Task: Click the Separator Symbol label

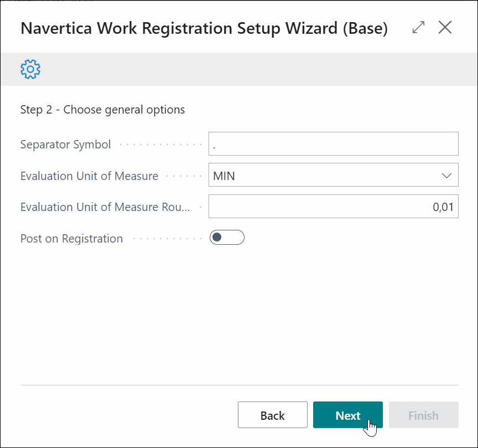Action: point(65,145)
